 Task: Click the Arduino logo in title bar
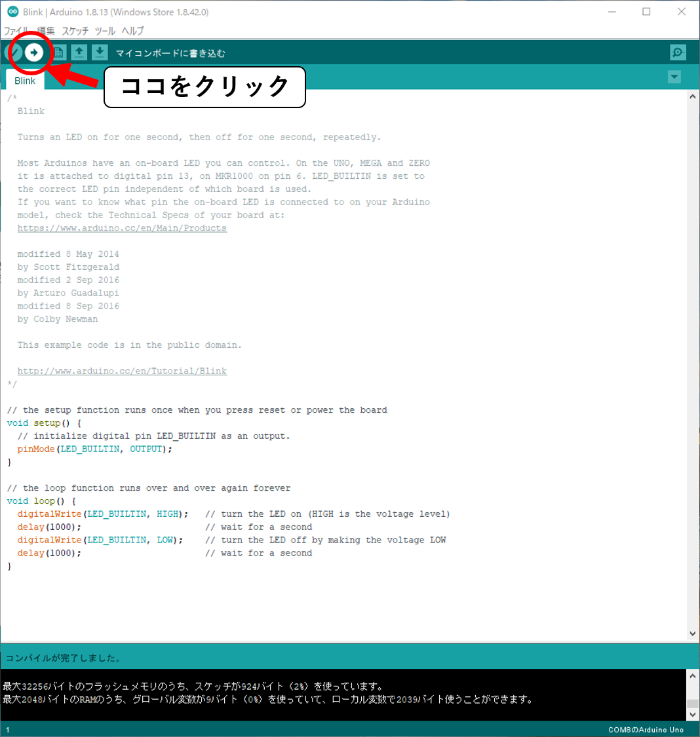[12, 12]
